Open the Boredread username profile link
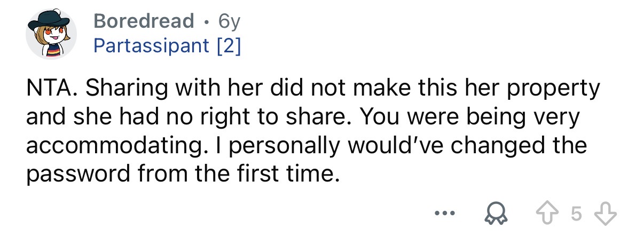The width and height of the screenshot is (644, 236). [144, 21]
